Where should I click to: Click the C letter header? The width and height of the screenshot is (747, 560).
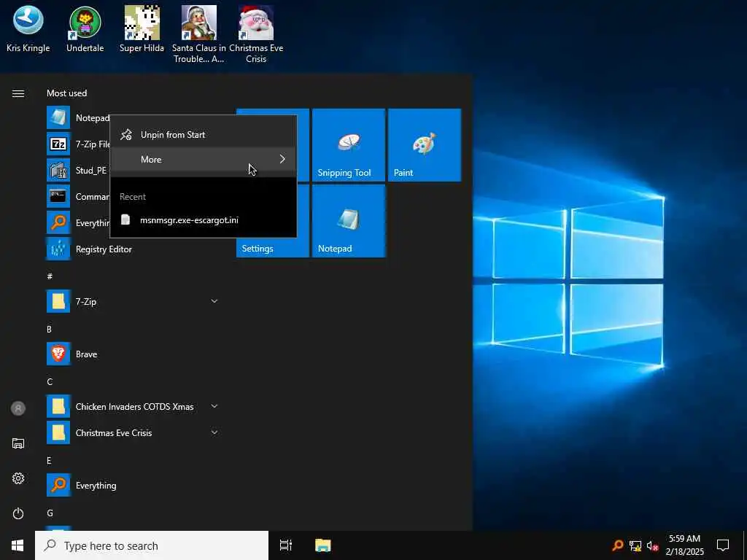pyautogui.click(x=50, y=381)
